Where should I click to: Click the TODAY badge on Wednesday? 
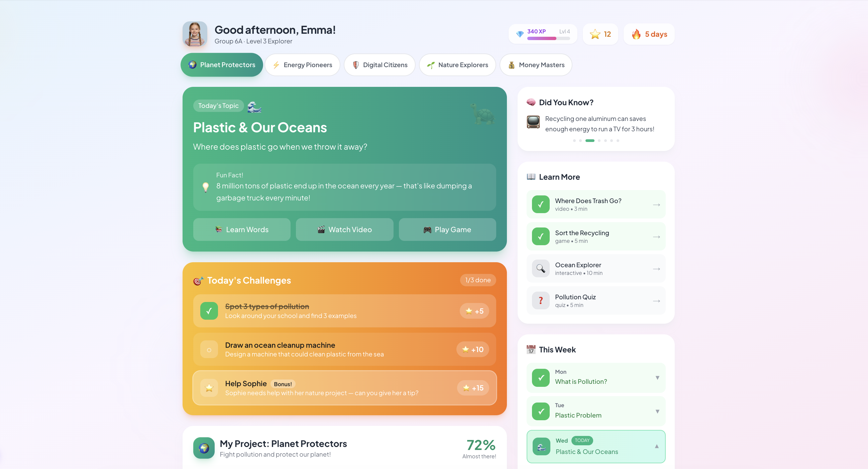582,440
